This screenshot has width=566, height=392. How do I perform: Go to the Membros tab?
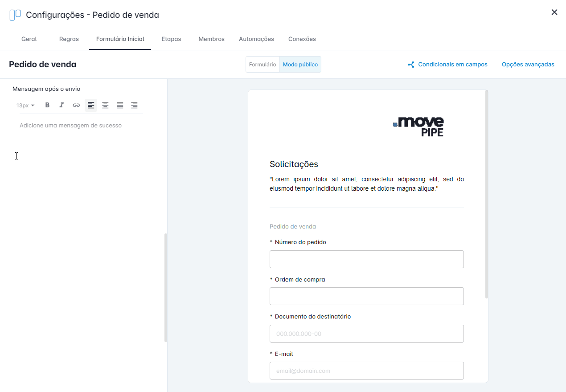point(211,39)
